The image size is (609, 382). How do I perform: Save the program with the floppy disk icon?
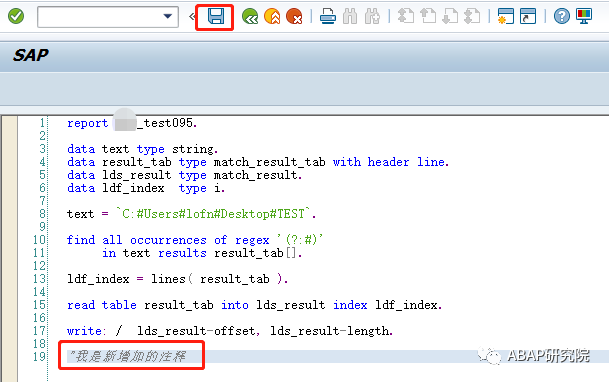coord(216,17)
